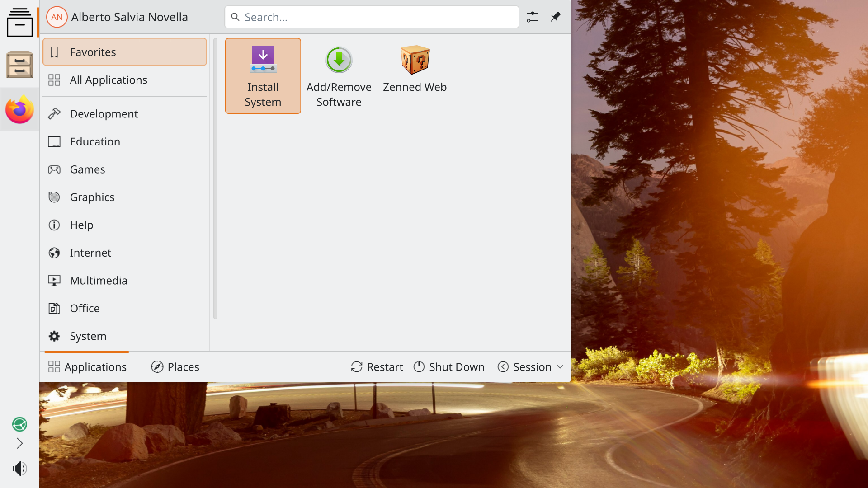Viewport: 868px width, 488px height.
Task: Toggle pin to keep launcher open
Action: (x=555, y=17)
